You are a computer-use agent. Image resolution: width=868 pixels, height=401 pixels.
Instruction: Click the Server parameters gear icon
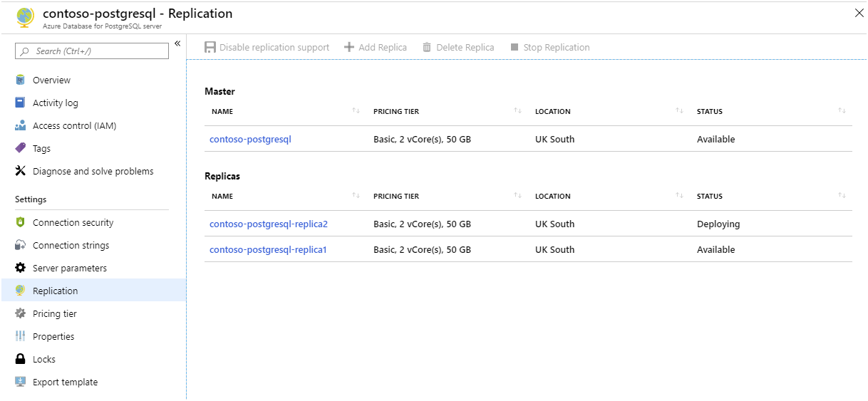[20, 268]
